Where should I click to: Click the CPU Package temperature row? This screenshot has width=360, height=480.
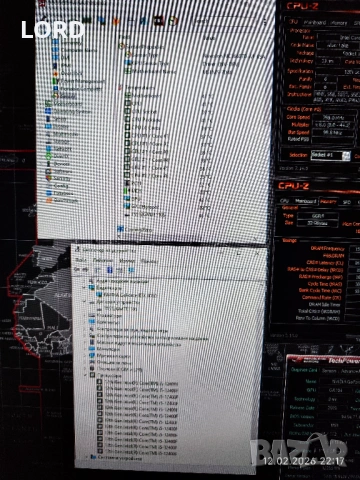tap(170, 120)
